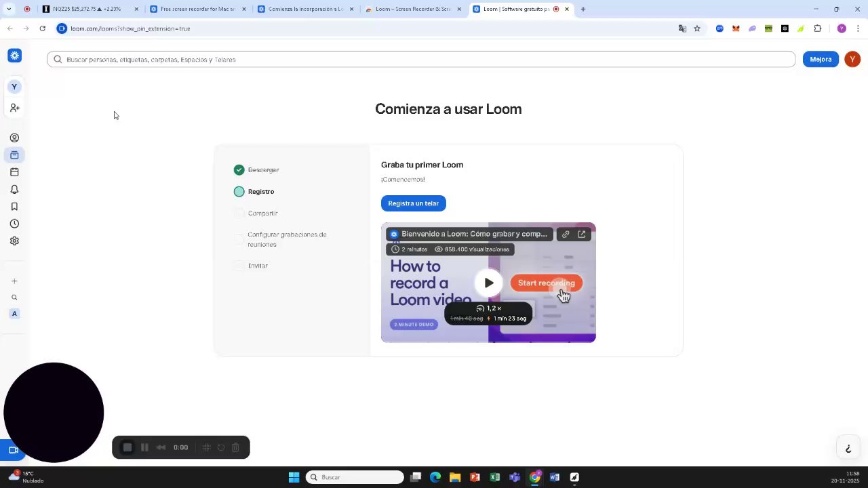Click the Registra un telar button
The image size is (868, 488).
coord(414,203)
